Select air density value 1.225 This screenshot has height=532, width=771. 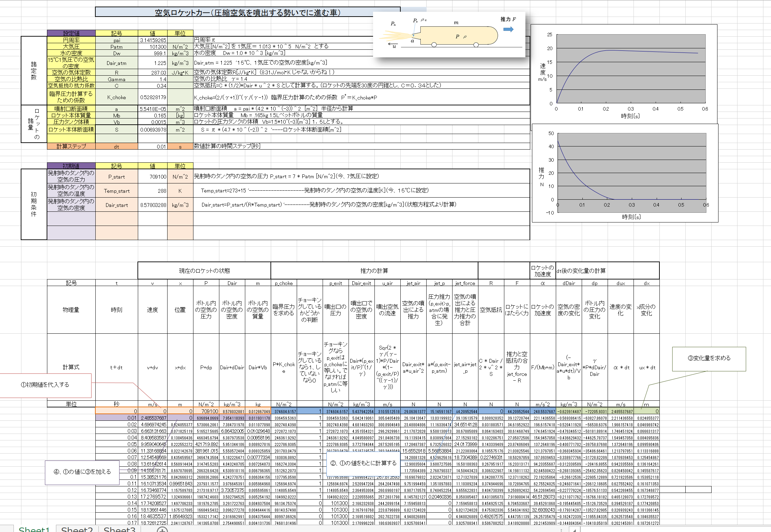[153, 63]
